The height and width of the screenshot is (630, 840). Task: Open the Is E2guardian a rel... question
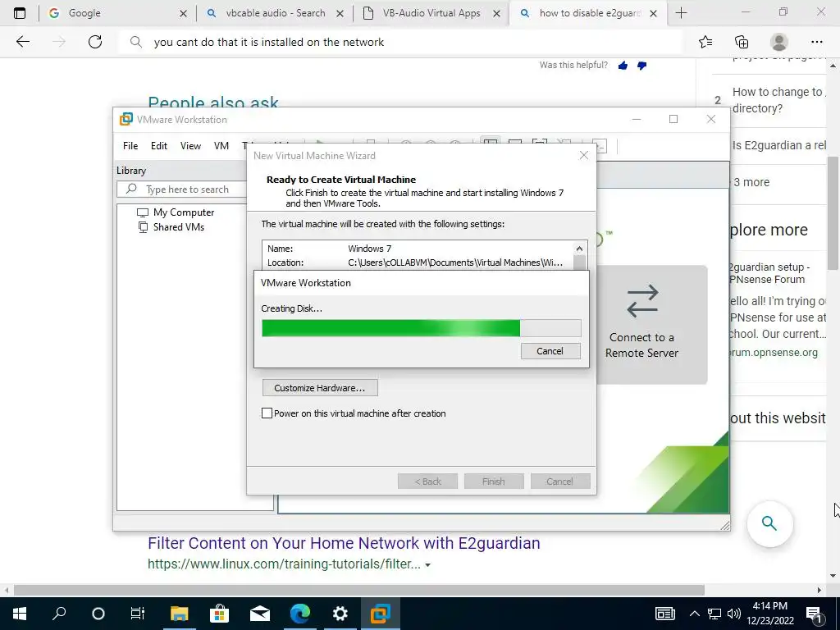point(779,145)
